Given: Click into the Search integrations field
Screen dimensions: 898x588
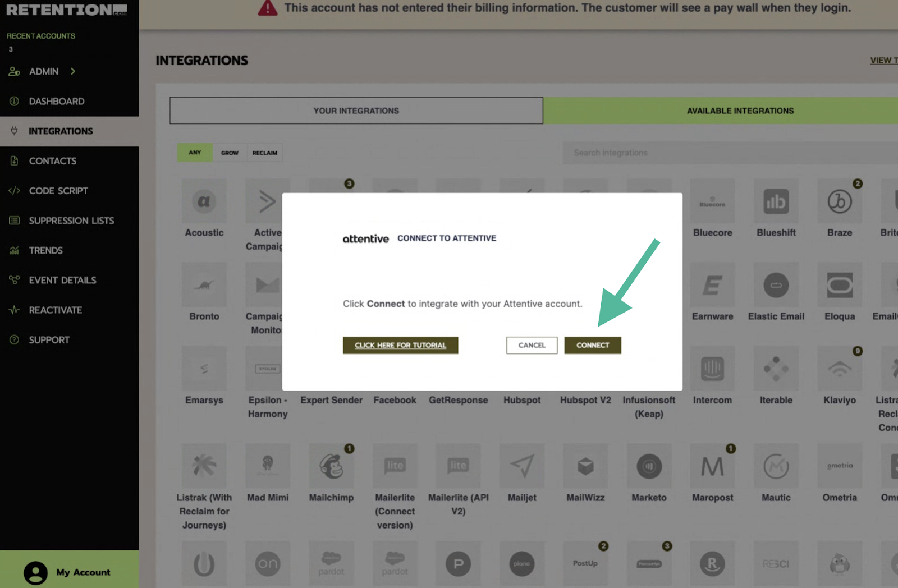Looking at the screenshot, I should 730,153.
